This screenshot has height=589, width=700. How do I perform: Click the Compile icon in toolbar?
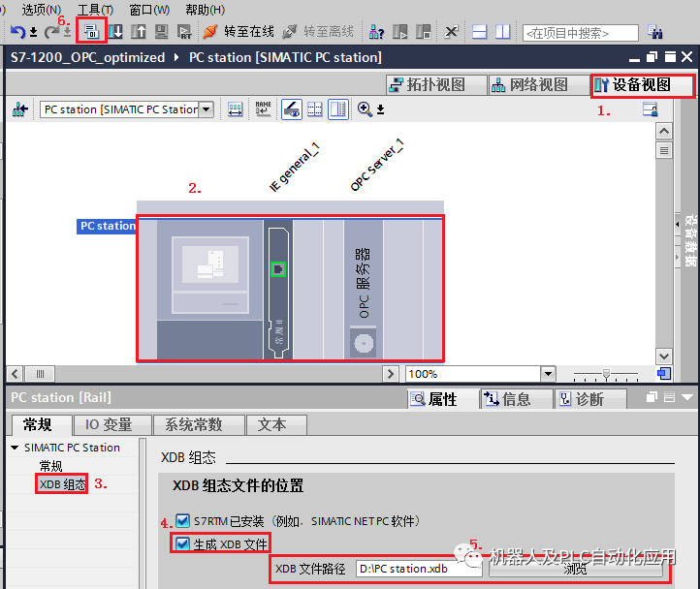[x=91, y=31]
